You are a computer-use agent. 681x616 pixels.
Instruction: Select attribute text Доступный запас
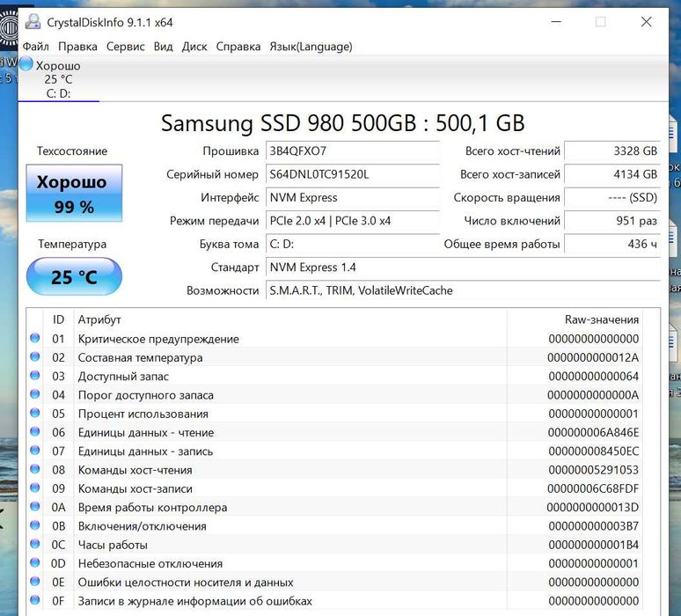point(123,377)
